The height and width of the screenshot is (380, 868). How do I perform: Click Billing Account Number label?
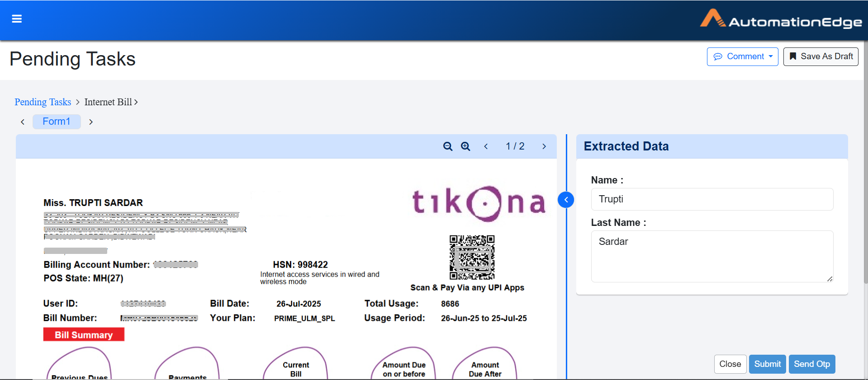pos(96,265)
